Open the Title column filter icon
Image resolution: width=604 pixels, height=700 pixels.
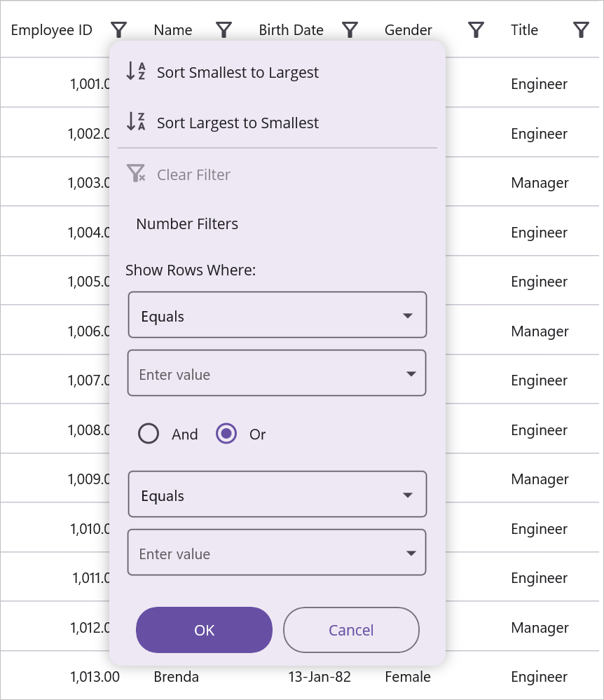point(580,29)
